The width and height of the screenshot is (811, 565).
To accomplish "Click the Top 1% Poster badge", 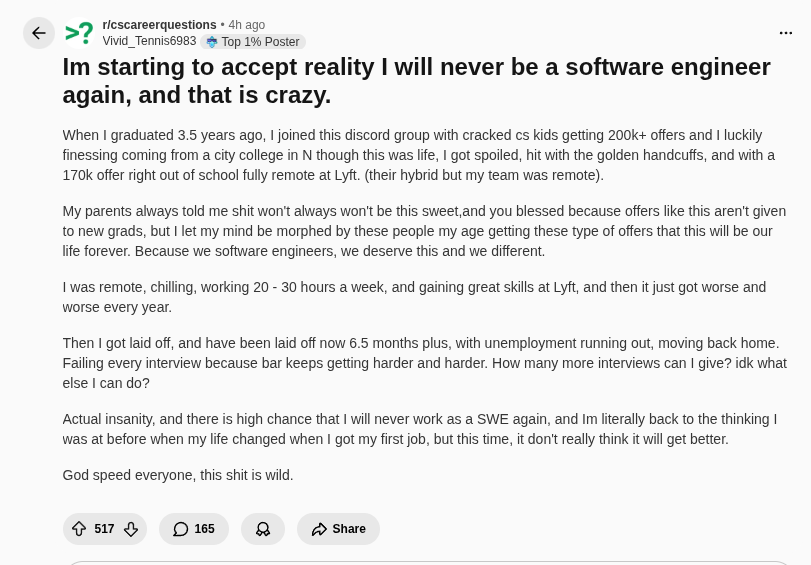I will coord(253,42).
